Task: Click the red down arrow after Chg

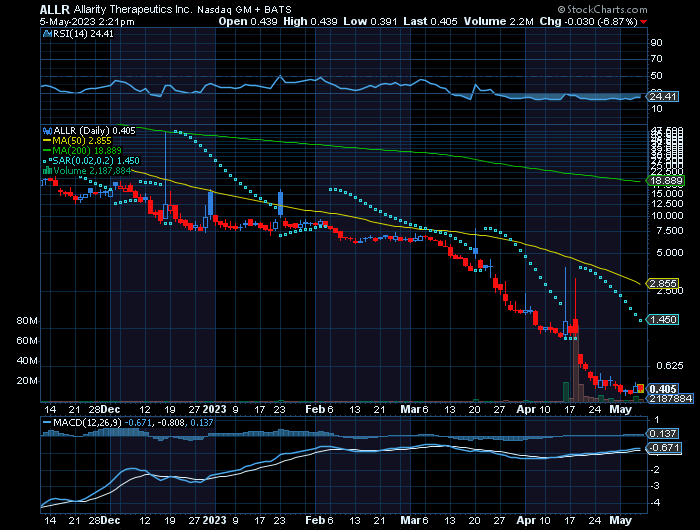Action: 643,22
